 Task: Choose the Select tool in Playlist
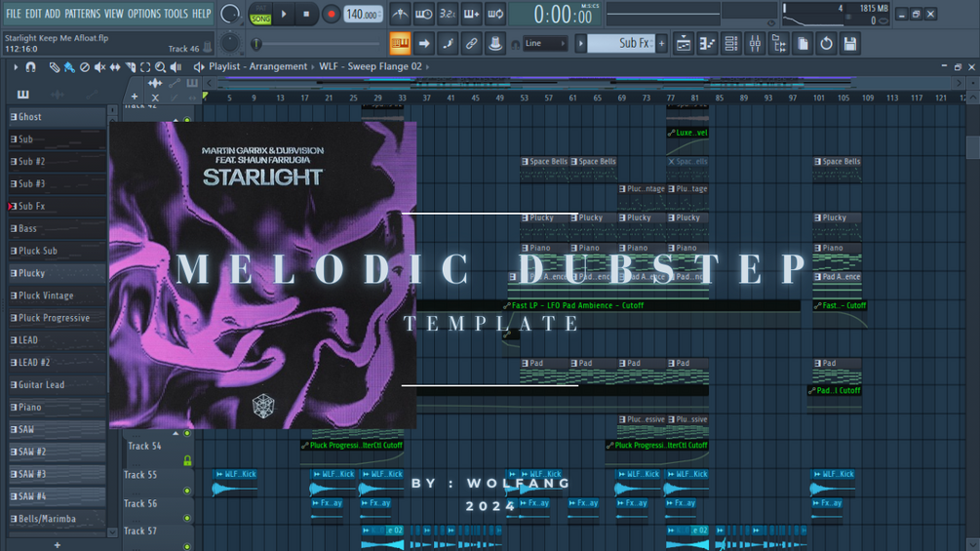145,67
